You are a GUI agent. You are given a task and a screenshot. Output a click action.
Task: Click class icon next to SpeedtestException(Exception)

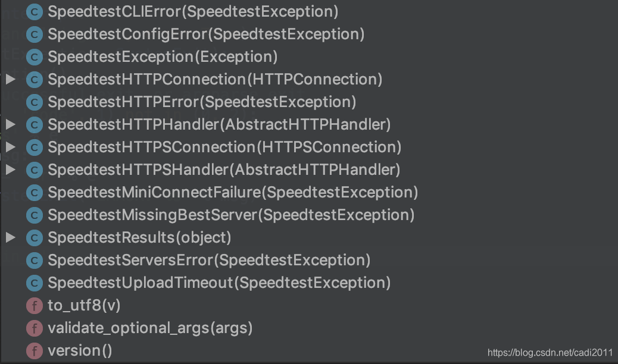point(35,57)
